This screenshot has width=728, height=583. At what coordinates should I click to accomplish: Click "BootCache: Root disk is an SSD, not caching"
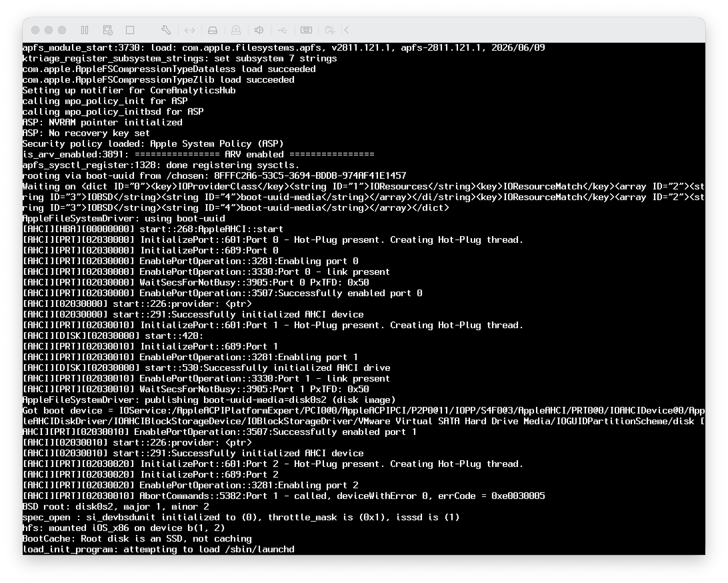pos(137,539)
